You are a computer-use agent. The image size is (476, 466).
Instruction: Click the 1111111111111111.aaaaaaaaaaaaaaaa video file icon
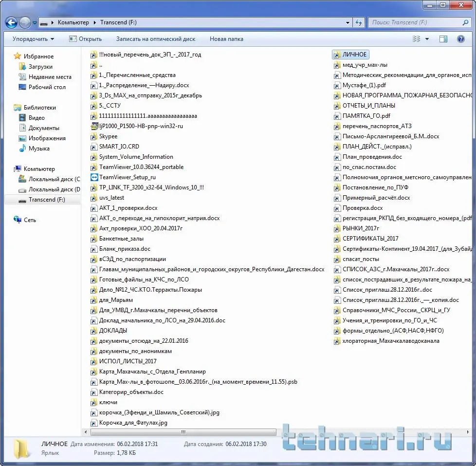94,116
